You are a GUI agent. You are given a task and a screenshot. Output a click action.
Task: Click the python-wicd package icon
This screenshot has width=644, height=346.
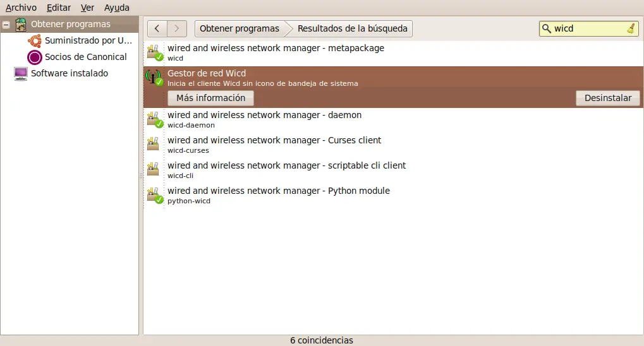tap(155, 195)
